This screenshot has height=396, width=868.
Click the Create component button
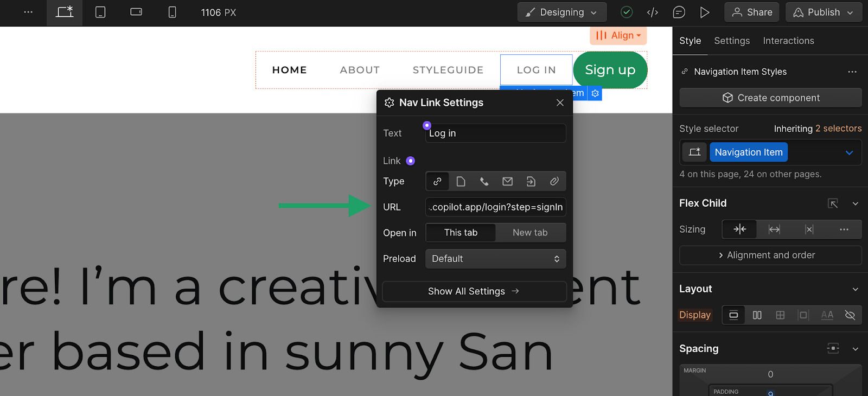[770, 98]
